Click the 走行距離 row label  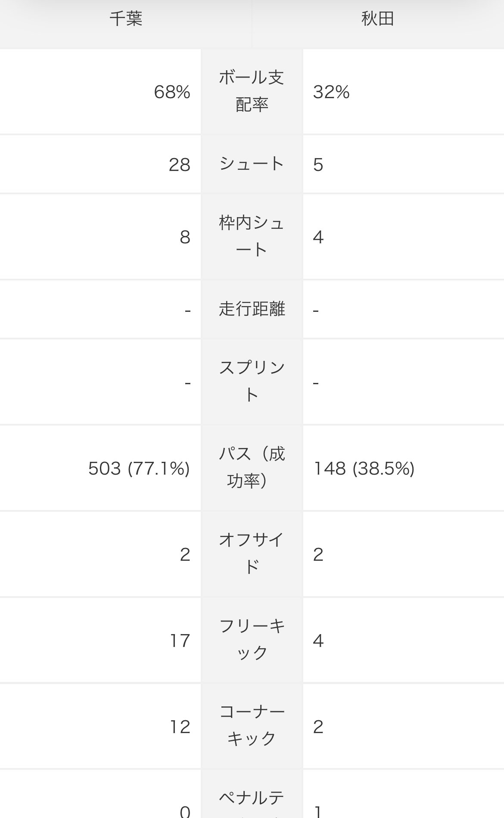pos(252,309)
